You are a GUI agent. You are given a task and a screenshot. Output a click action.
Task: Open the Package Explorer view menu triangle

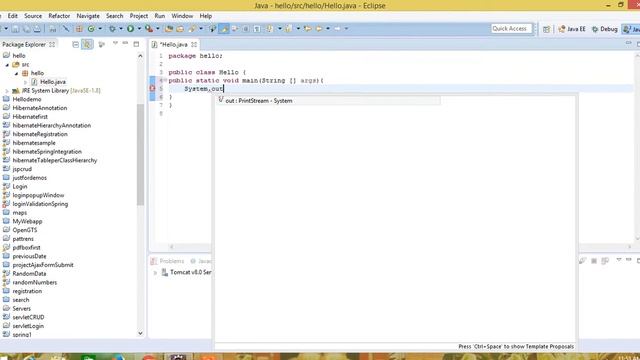click(x=115, y=43)
